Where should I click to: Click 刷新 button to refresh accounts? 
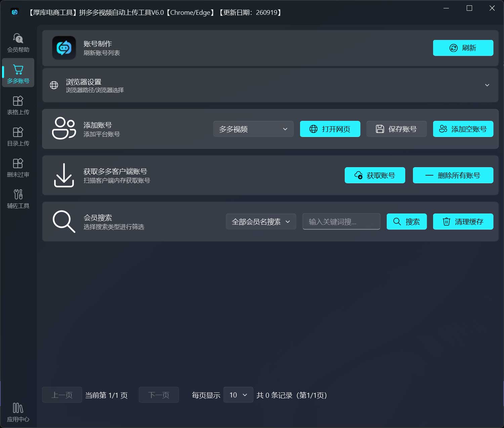pos(463,48)
